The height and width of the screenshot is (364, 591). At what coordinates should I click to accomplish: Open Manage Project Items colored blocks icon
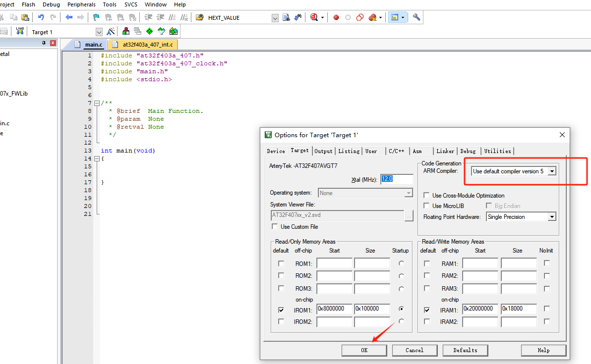click(x=126, y=31)
